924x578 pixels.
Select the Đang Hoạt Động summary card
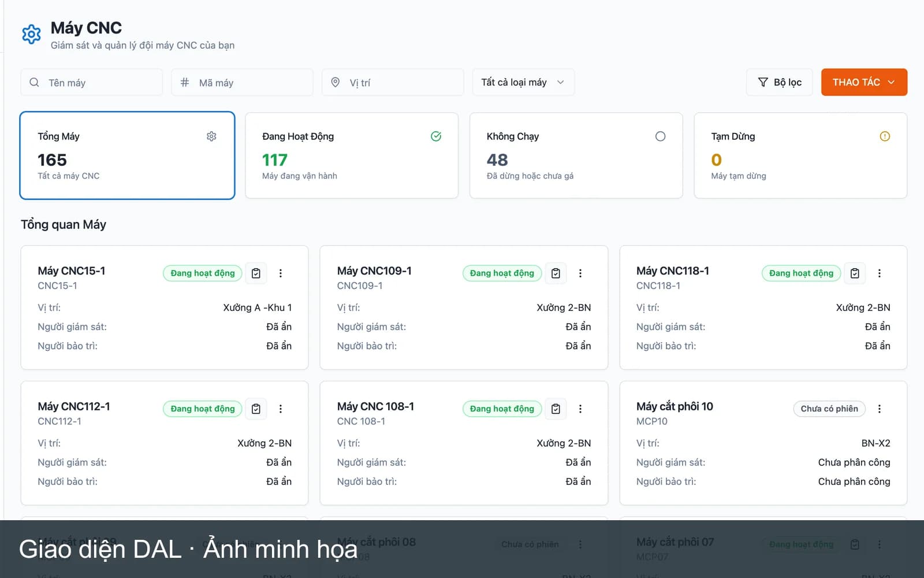coord(352,155)
